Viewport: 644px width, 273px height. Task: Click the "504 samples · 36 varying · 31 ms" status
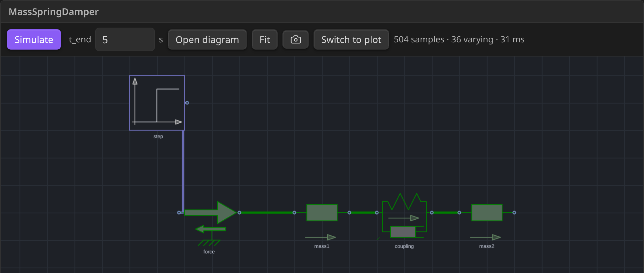pyautogui.click(x=459, y=40)
